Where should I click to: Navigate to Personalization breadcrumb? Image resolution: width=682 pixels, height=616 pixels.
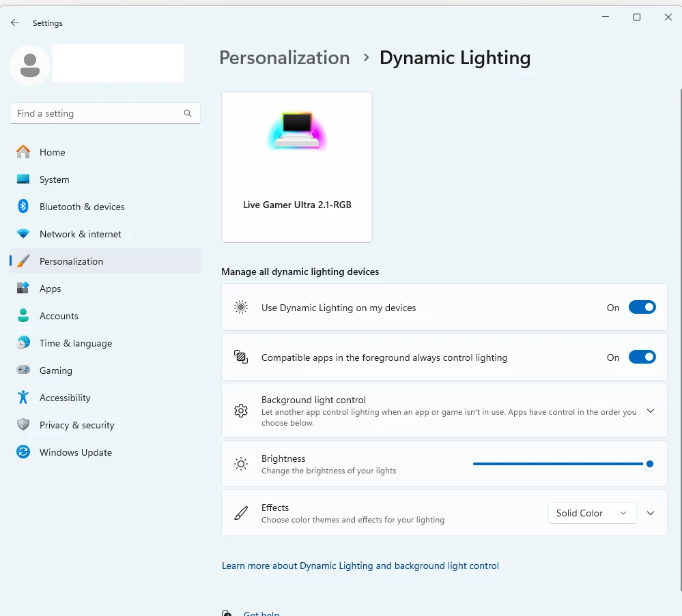click(284, 58)
